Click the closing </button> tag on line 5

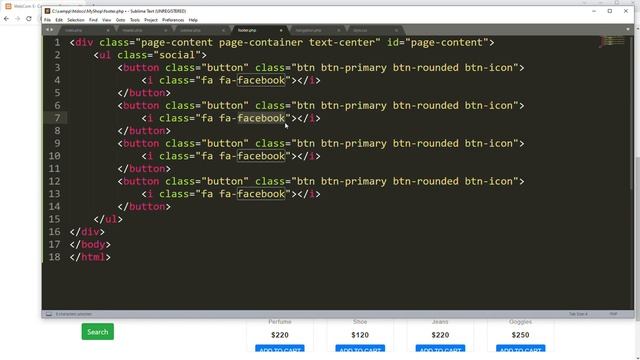(144, 93)
